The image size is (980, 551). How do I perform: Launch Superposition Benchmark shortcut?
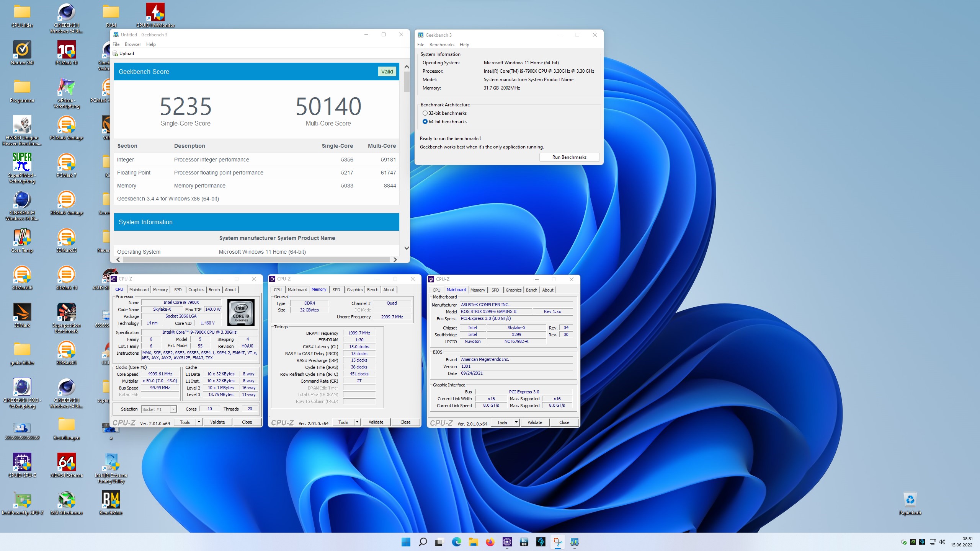(x=67, y=318)
